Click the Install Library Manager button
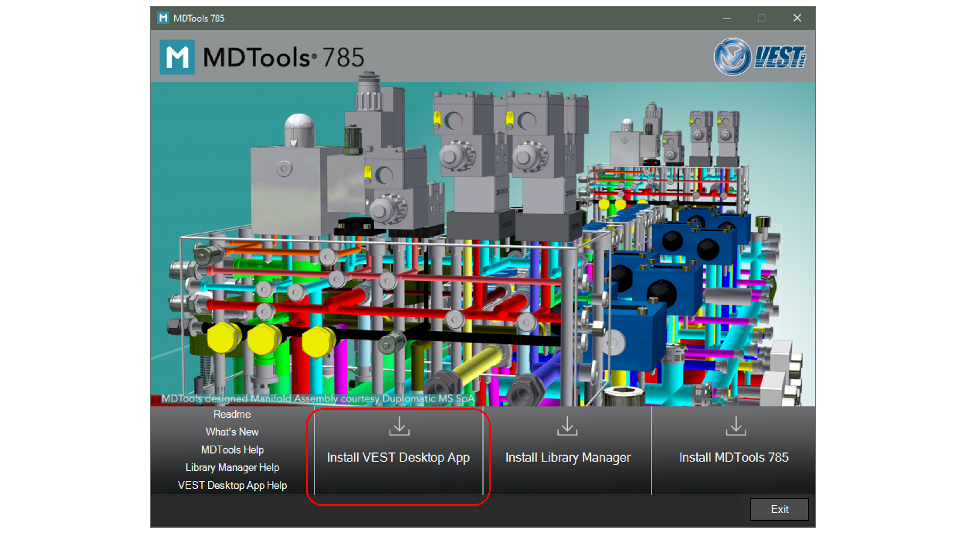Screen dimensions: 966x560 click(567, 451)
